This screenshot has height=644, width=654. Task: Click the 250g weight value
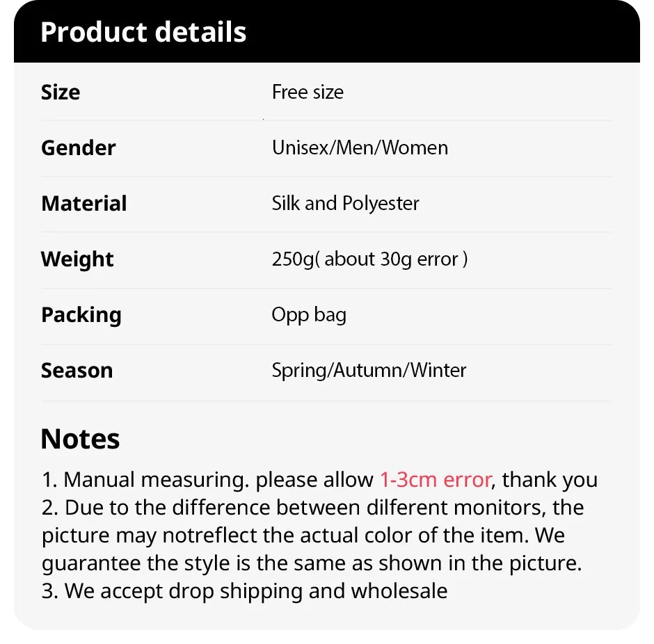click(x=369, y=259)
